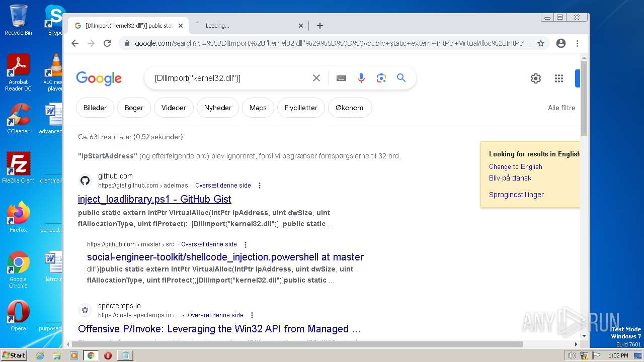This screenshot has width=644, height=362.
Task: Translate the gist.github.com result page
Action: click(223, 186)
